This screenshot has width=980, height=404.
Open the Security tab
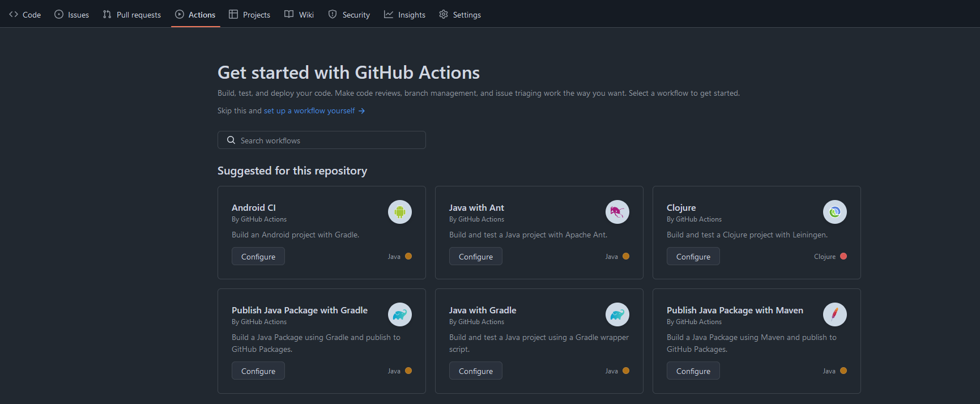click(x=349, y=14)
